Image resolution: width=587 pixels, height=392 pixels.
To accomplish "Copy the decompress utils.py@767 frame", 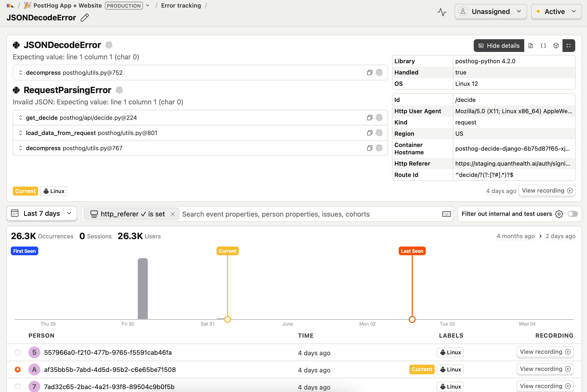I will tap(370, 148).
